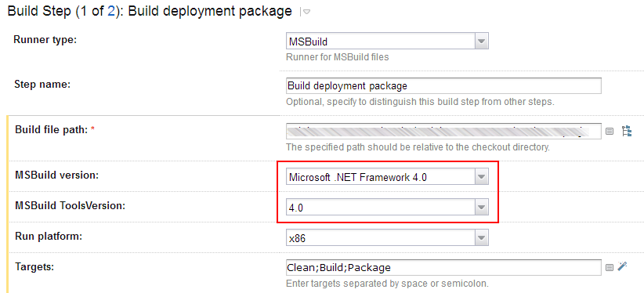This screenshot has width=644, height=293.
Task: Open the build step menu caret beside the title
Action: [306, 13]
